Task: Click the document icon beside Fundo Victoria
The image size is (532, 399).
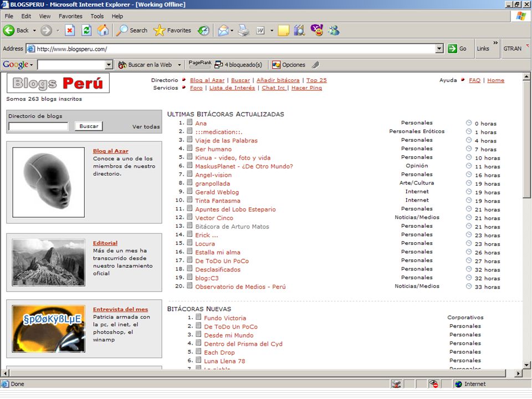Action: pyautogui.click(x=198, y=317)
